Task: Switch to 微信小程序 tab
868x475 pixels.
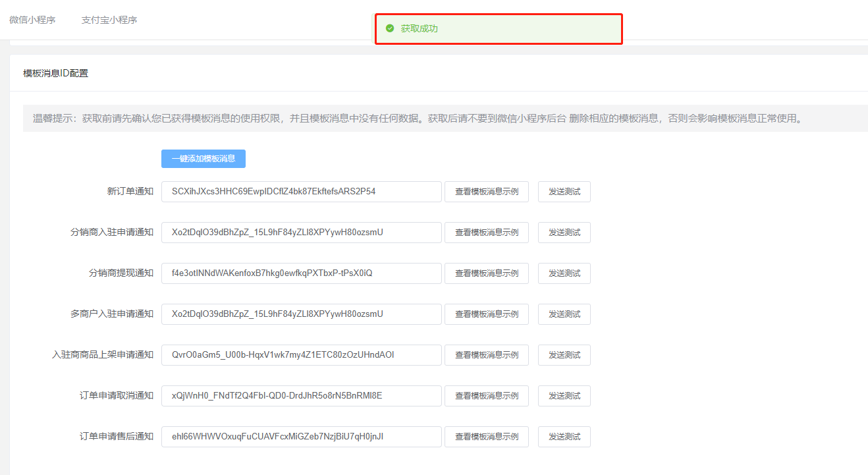Action: pos(32,20)
